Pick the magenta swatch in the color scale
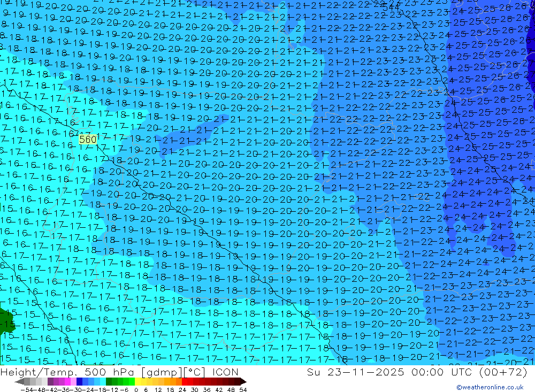Image resolution: width=535 pixels, height=392 pixels. point(67,381)
